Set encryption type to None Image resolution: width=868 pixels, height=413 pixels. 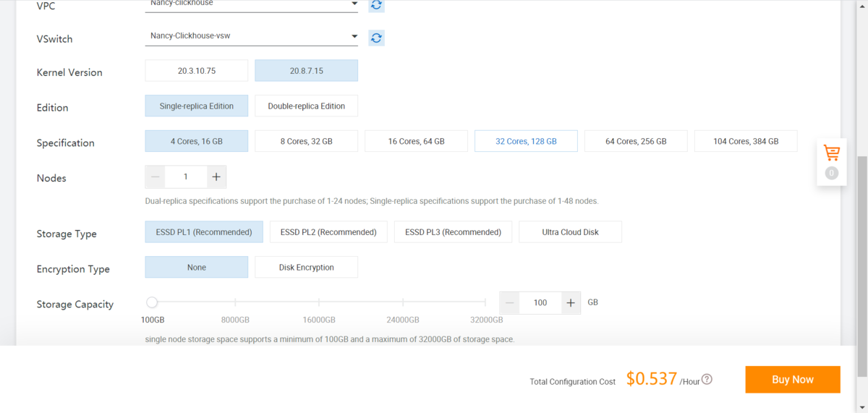pyautogui.click(x=197, y=267)
